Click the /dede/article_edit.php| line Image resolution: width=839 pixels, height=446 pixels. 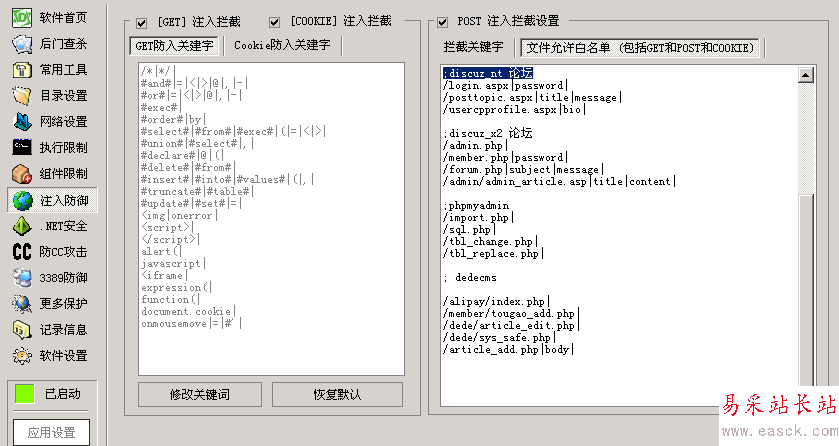(511, 326)
